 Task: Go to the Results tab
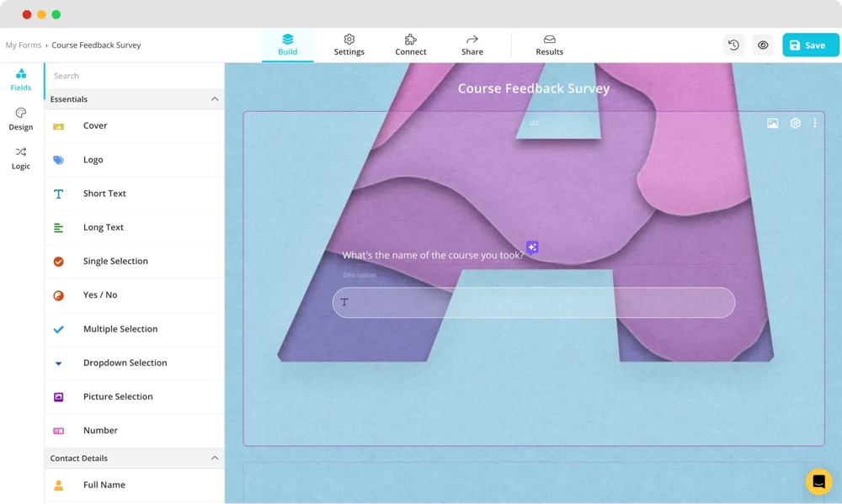point(549,45)
